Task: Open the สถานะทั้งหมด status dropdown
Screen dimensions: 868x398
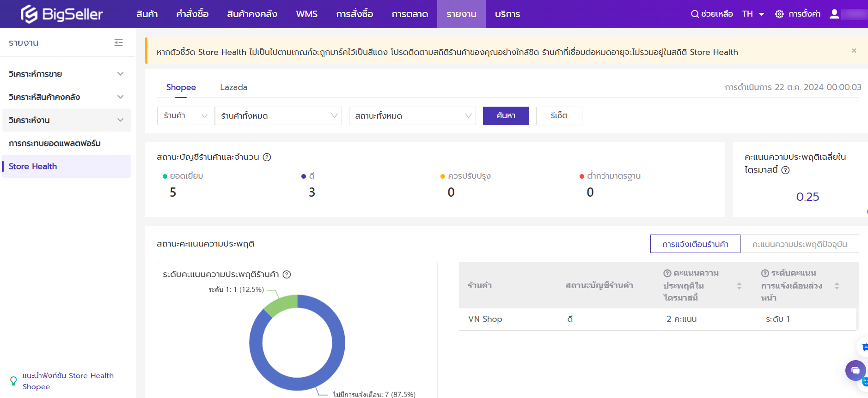Action: coord(412,116)
